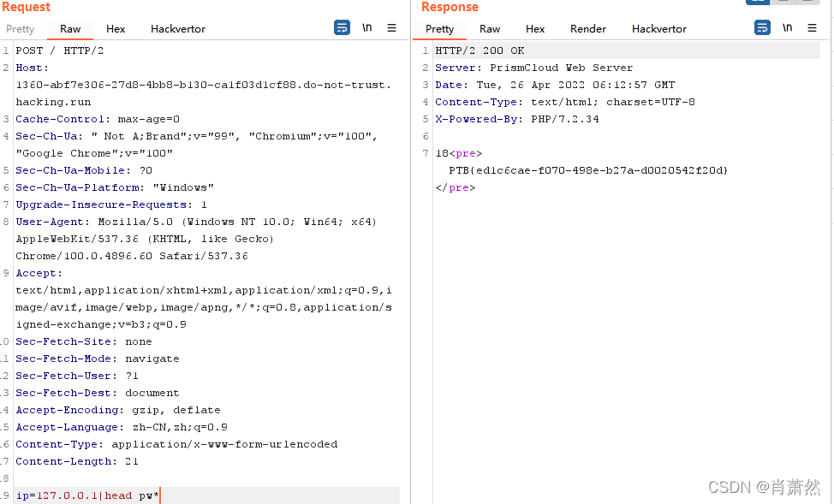Click the 'Cache-Control: max-age=0' header
The width and height of the screenshot is (834, 504).
pos(98,119)
